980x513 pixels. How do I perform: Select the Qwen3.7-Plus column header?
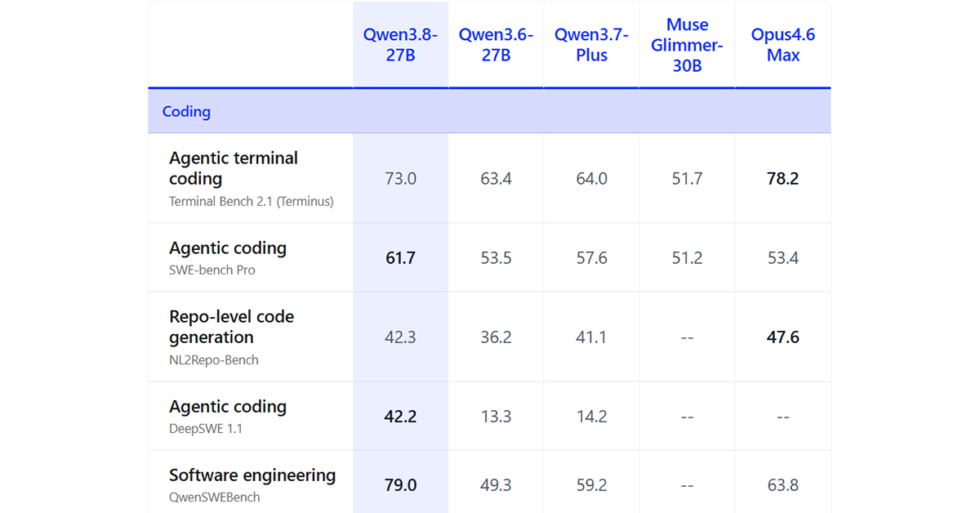tap(591, 45)
